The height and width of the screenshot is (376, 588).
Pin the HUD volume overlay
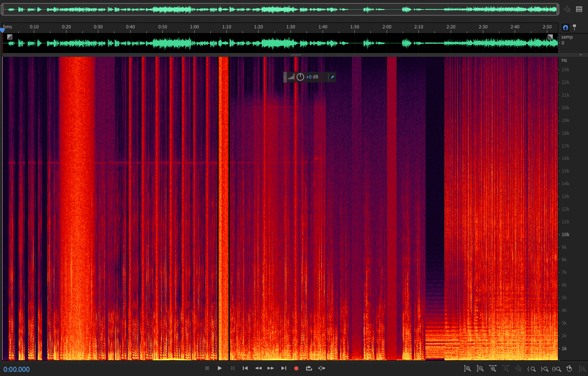332,77
